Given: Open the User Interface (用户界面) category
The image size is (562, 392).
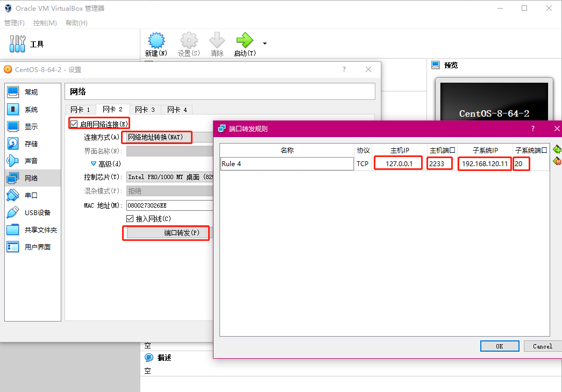Looking at the screenshot, I should click(33, 247).
